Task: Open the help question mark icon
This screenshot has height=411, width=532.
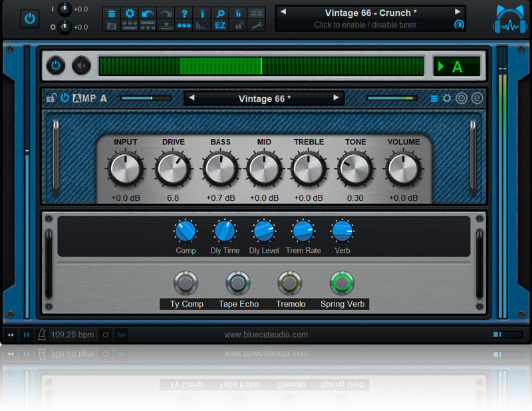Action: [184, 13]
